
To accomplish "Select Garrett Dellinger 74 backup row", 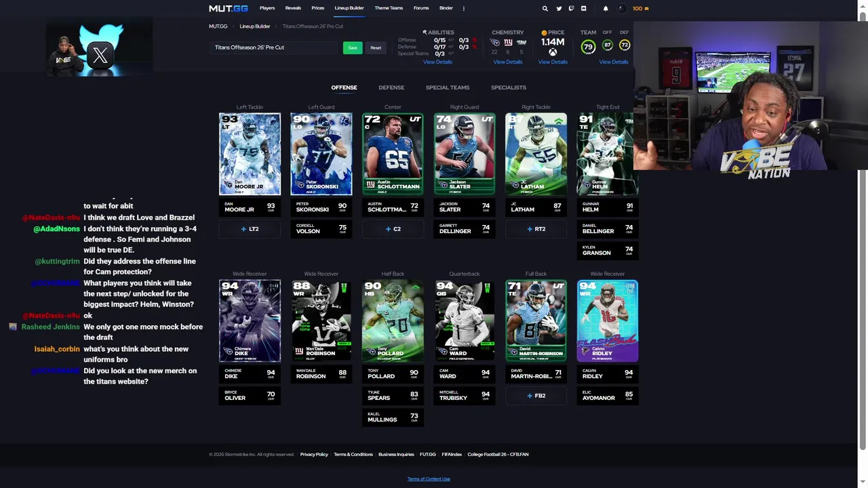I will 465,229.
